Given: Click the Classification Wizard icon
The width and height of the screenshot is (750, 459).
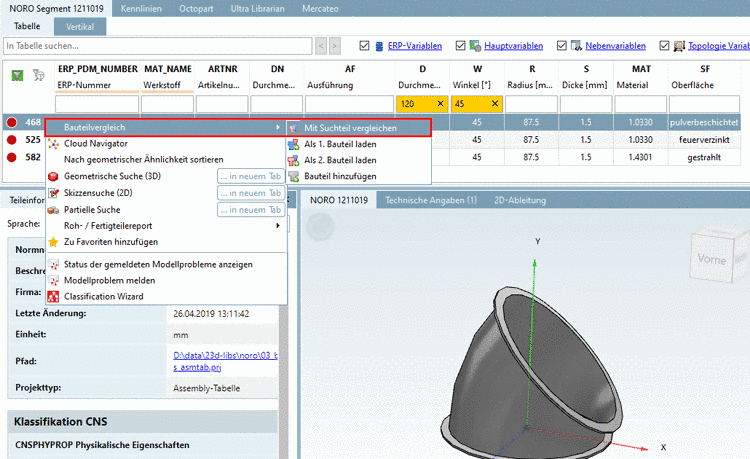Looking at the screenshot, I should 54,296.
